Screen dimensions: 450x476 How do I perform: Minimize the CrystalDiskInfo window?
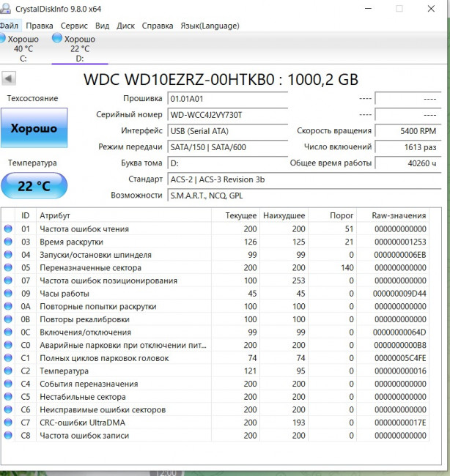(x=368, y=9)
